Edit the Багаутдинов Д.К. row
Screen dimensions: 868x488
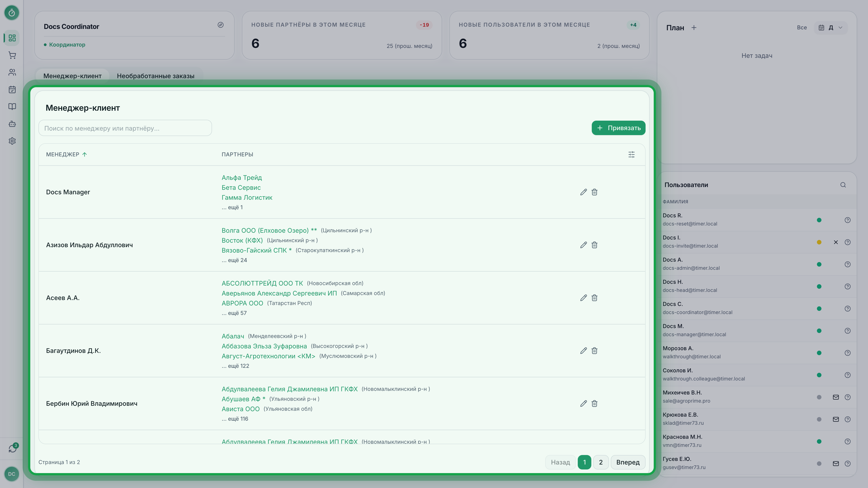tap(584, 351)
